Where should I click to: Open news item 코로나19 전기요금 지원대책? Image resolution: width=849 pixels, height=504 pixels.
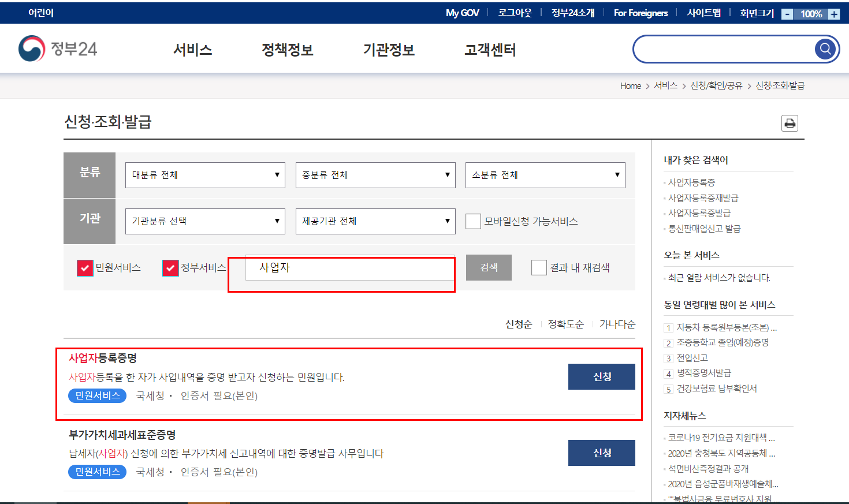pyautogui.click(x=721, y=438)
